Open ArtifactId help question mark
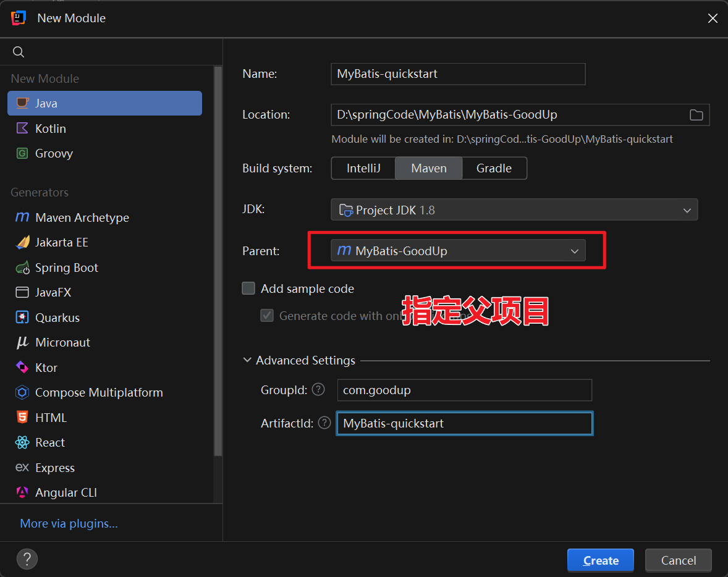728x577 pixels. (x=324, y=423)
